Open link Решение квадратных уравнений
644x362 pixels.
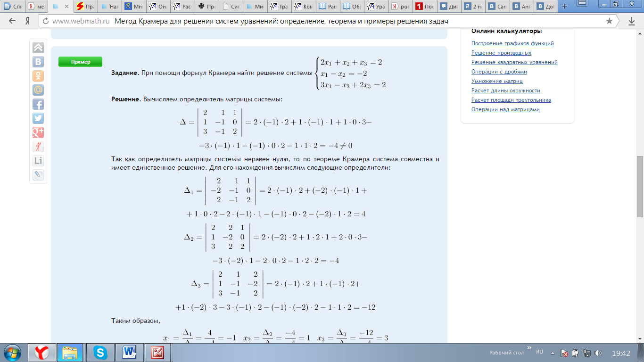pos(514,62)
